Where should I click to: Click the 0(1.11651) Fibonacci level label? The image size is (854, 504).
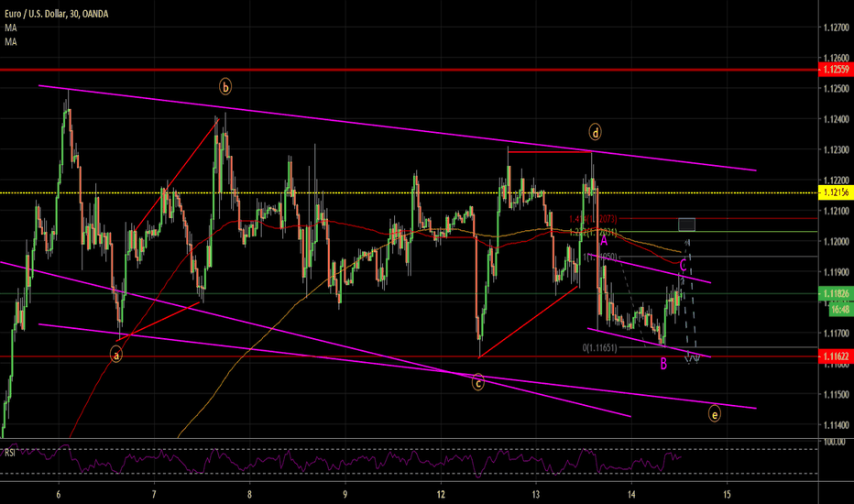[599, 347]
